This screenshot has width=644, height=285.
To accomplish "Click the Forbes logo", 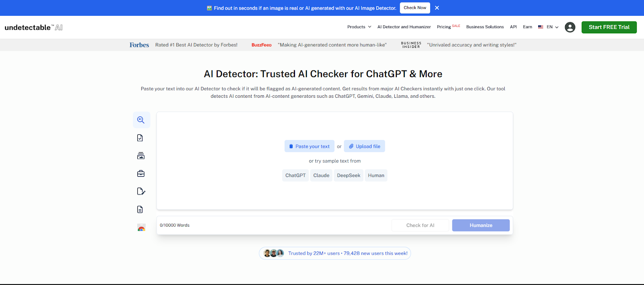I will [x=139, y=45].
